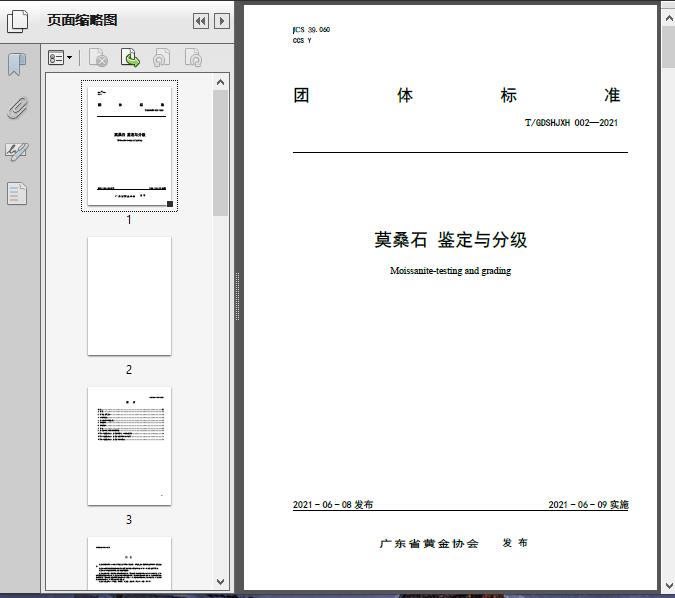Click the page number label 2
This screenshot has height=598, width=675.
click(129, 370)
